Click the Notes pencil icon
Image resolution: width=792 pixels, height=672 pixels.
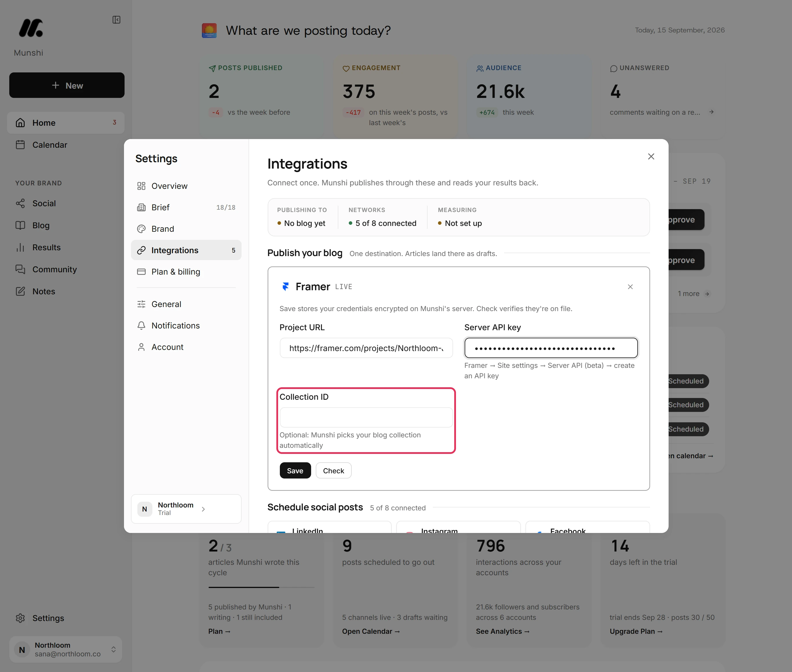[x=20, y=291]
